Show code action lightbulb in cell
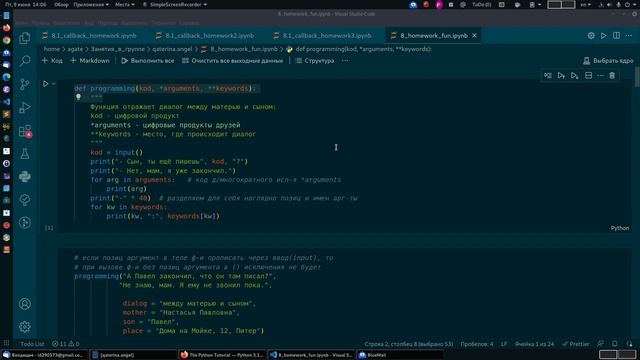The image size is (640, 360). pyautogui.click(x=78, y=97)
